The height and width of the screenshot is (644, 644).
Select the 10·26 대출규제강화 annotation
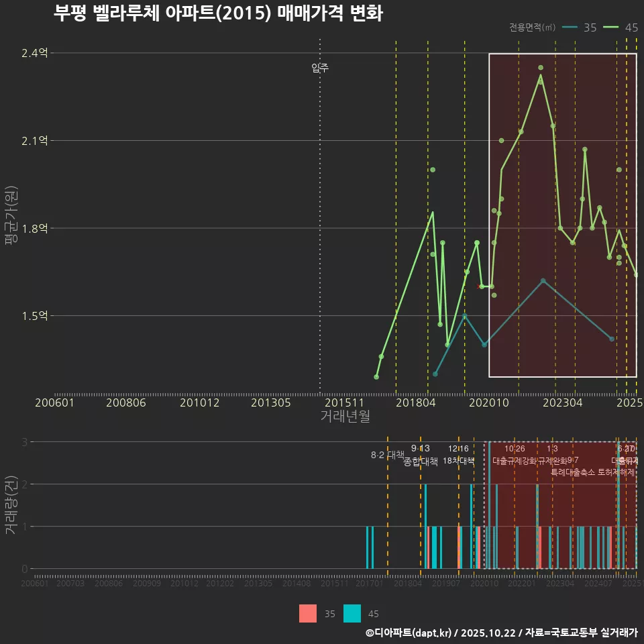(x=514, y=455)
